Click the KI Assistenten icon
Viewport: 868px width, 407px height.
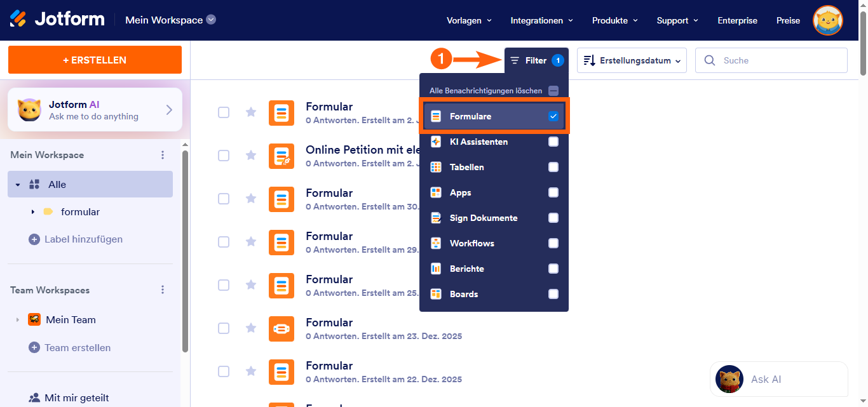(436, 142)
